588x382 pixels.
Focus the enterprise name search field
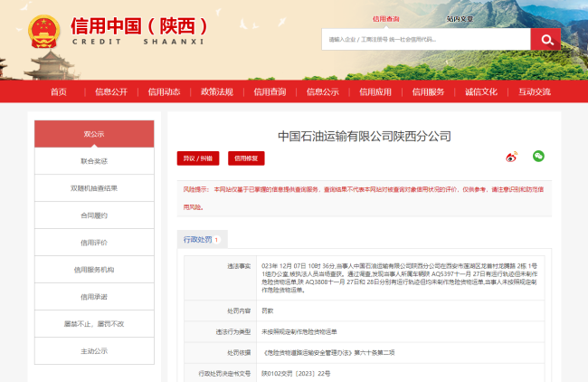coord(426,39)
